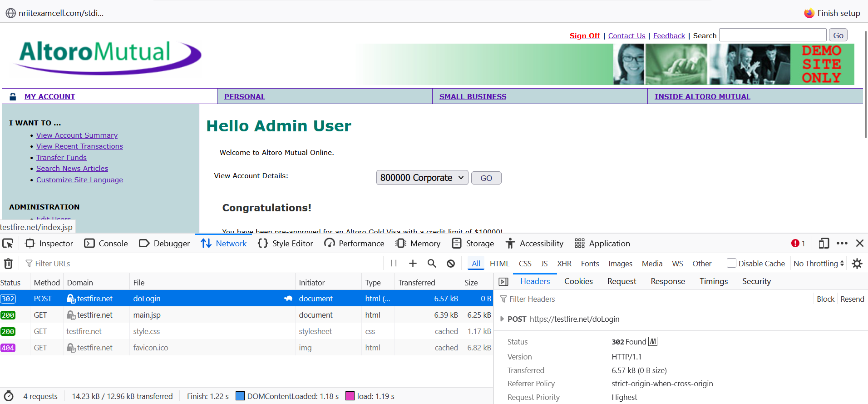Click the Block button
Image resolution: width=868 pixels, height=404 pixels.
pyautogui.click(x=825, y=299)
